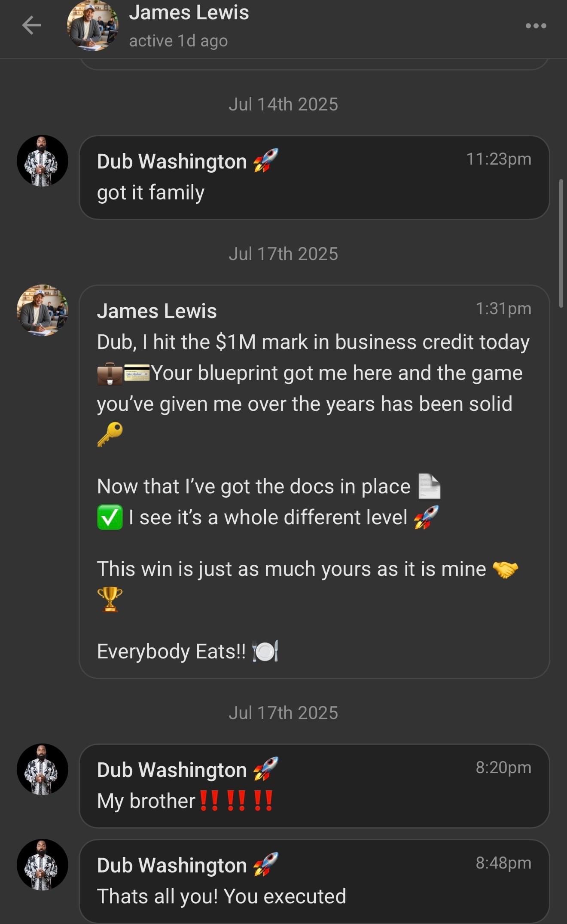Screen dimensions: 567x924
Task: Open James Lewis profile photo in header
Action: coord(92,26)
